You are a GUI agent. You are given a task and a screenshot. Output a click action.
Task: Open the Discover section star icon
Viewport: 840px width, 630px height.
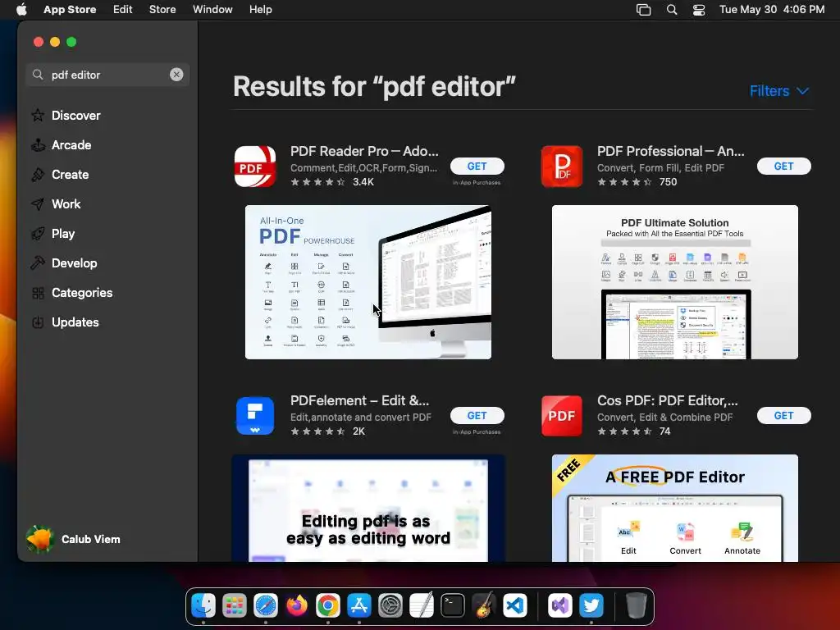point(38,115)
